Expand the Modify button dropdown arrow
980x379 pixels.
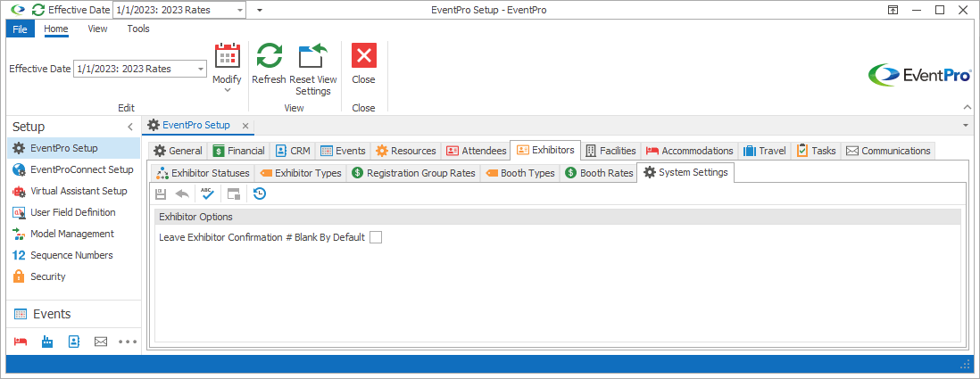[228, 90]
